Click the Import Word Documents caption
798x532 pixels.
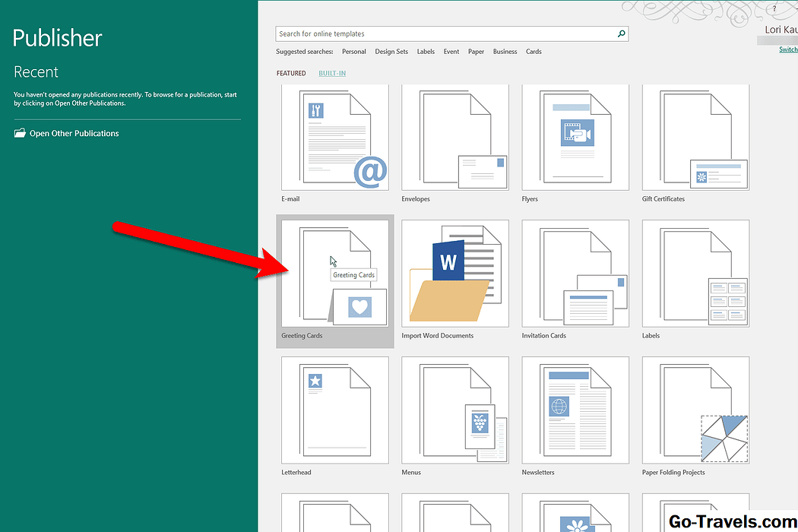coord(437,335)
